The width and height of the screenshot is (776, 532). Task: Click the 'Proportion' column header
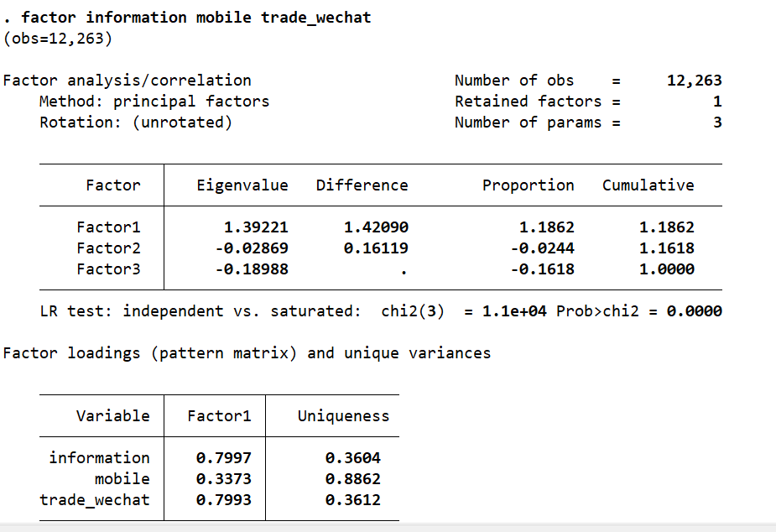point(528,185)
